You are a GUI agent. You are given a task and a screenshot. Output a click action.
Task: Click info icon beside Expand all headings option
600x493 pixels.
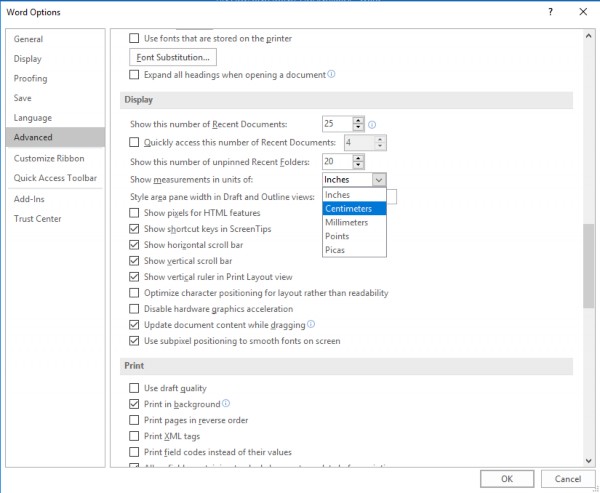pyautogui.click(x=331, y=74)
